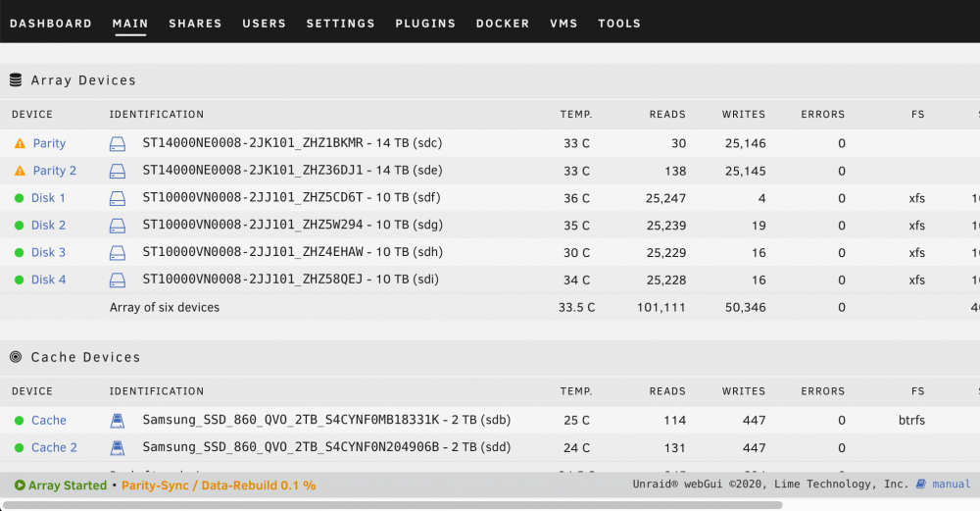980x511 pixels.
Task: Open the Parity device link
Action: click(49, 143)
